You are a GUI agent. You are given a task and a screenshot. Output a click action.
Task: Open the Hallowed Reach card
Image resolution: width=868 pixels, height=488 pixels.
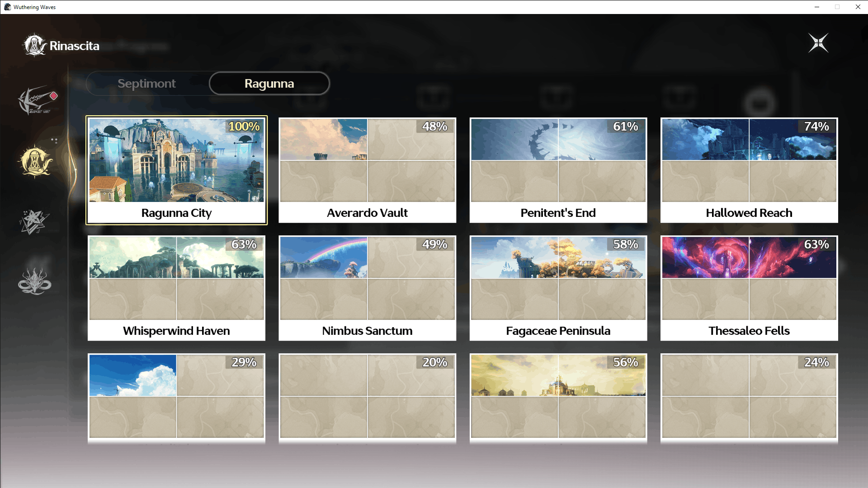pyautogui.click(x=749, y=170)
